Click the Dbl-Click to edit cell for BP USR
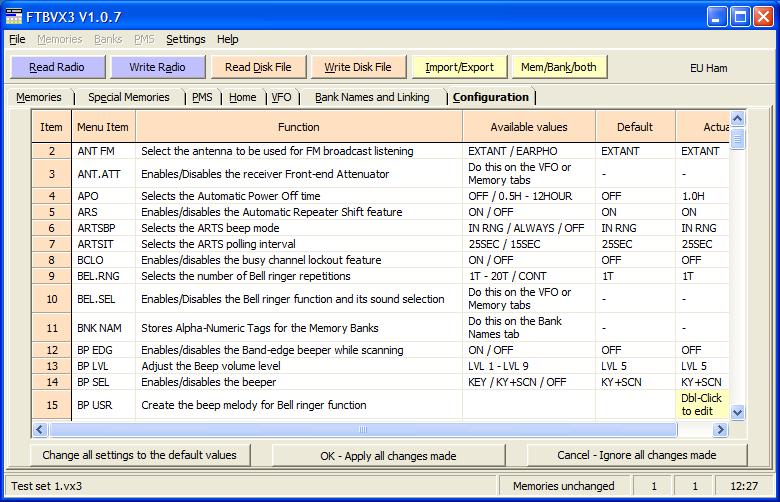The image size is (780, 502). (702, 405)
